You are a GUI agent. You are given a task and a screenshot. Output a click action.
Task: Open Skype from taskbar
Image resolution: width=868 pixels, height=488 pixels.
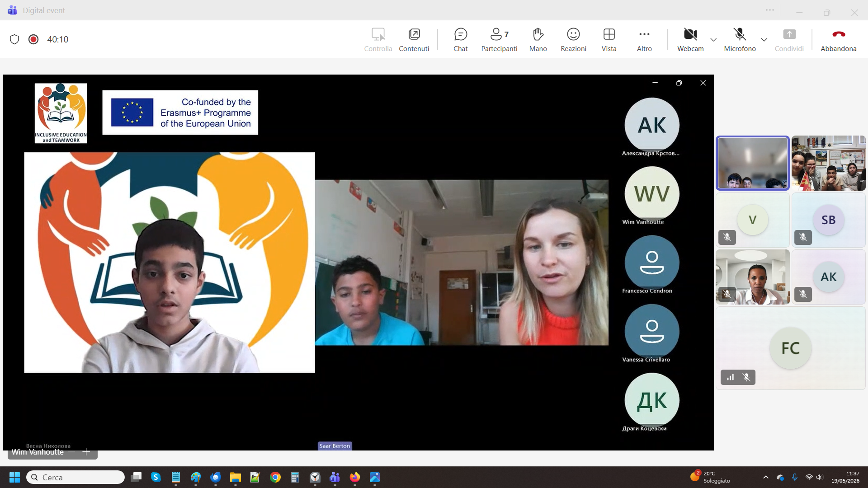(156, 477)
